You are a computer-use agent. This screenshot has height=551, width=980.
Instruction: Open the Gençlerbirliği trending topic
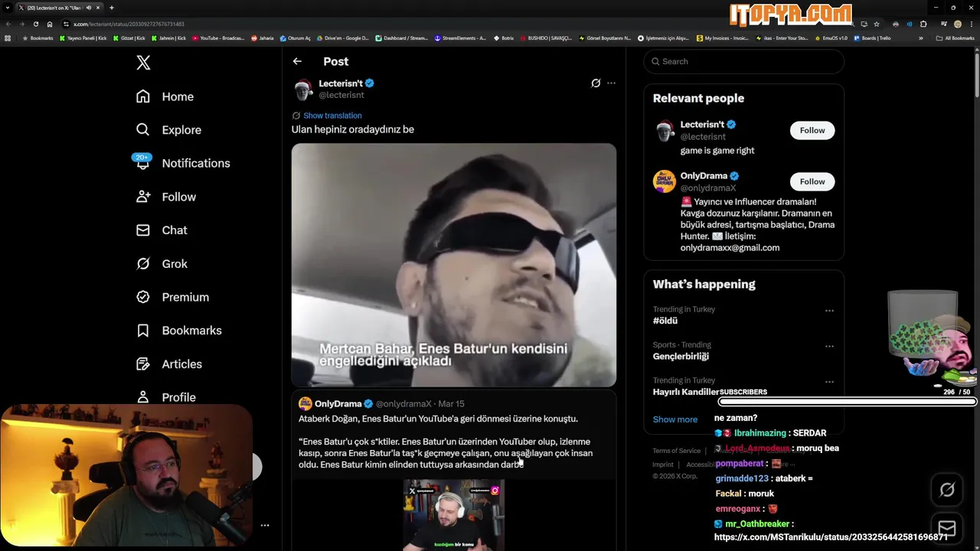(x=681, y=356)
